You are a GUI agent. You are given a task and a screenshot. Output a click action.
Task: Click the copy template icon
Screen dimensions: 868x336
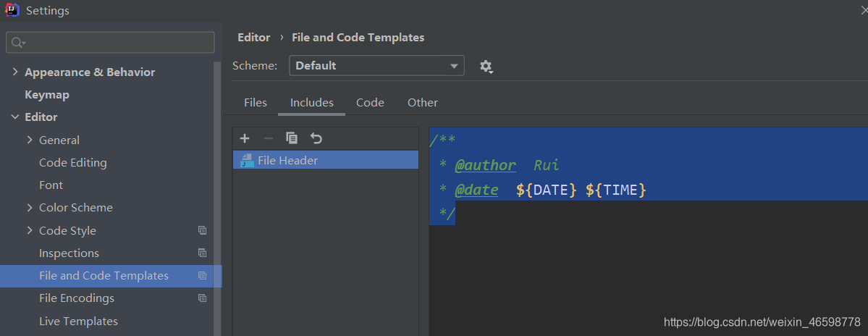point(292,138)
